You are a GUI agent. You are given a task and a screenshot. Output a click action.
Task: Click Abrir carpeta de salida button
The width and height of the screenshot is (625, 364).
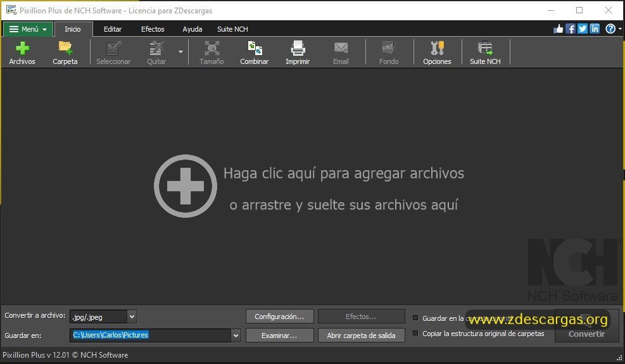(x=361, y=336)
